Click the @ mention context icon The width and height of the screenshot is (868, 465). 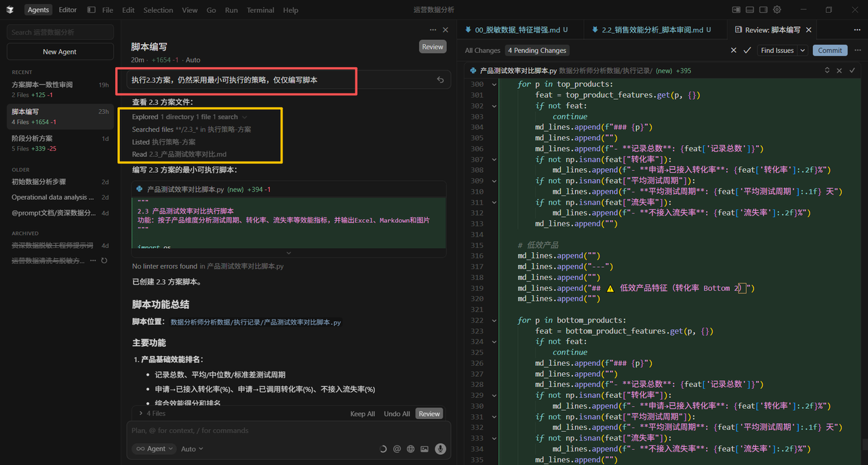point(397,449)
